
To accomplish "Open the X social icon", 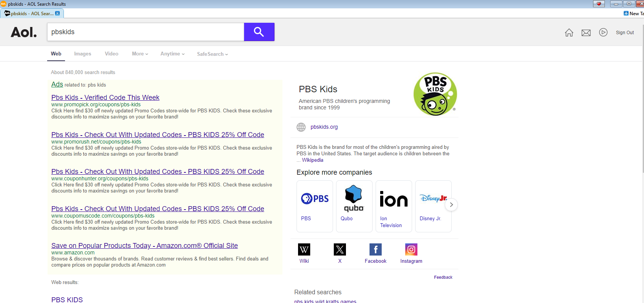I will [340, 249].
